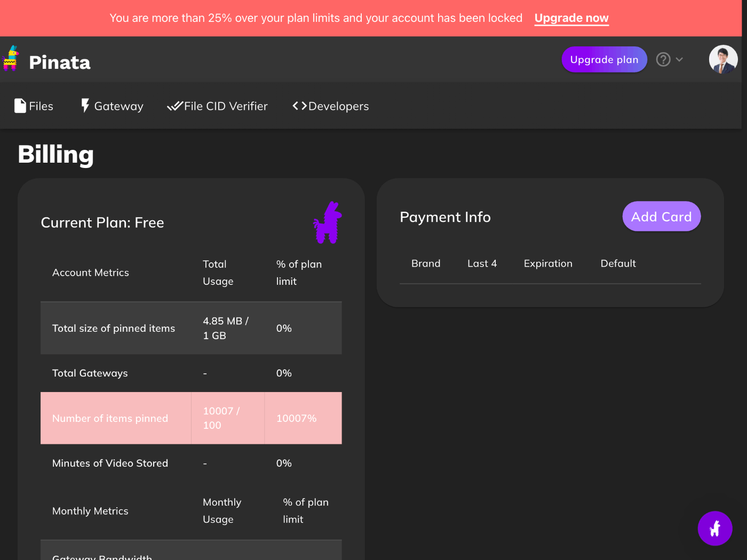The width and height of the screenshot is (747, 560).
Task: Click the 'Total Gateways' row label
Action: [x=90, y=373]
